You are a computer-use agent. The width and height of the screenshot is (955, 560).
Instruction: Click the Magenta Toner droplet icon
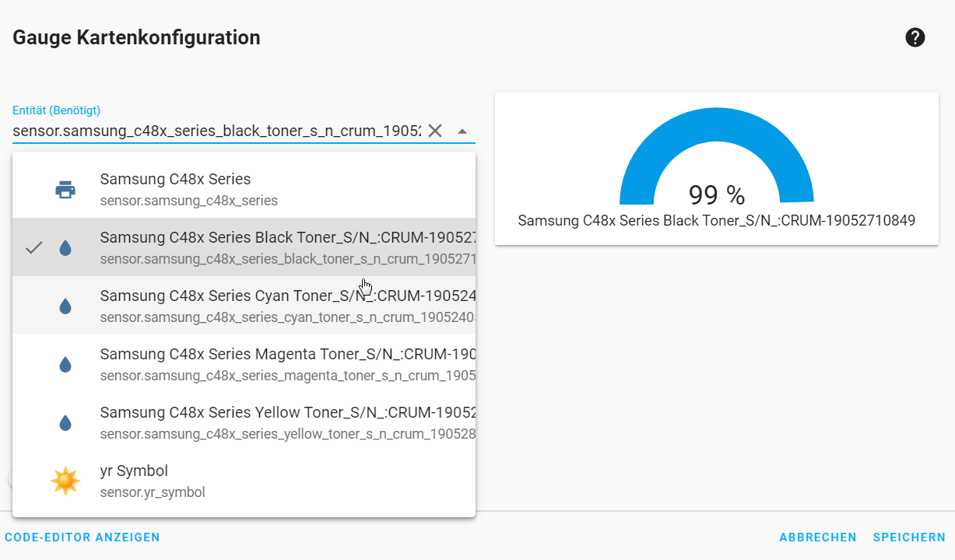point(65,365)
